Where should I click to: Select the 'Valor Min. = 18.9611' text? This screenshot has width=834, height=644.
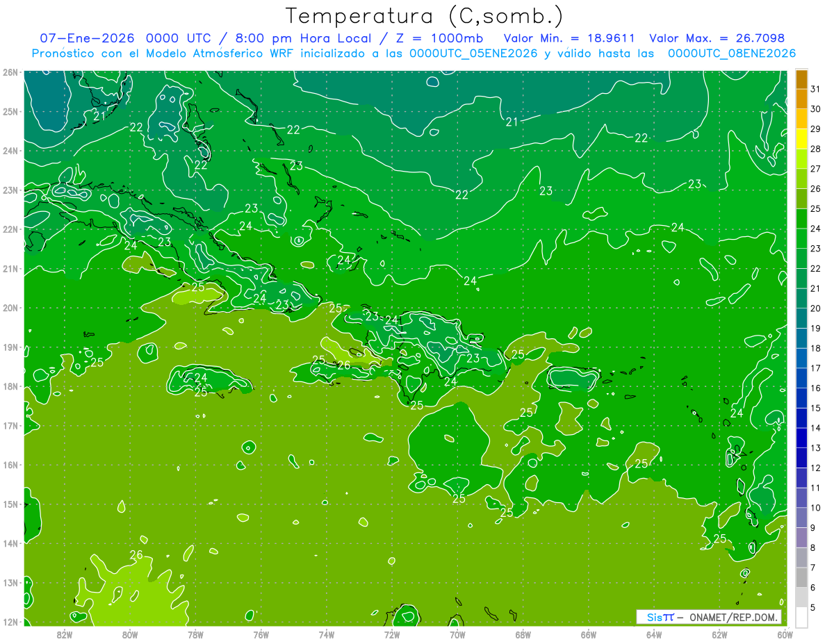[x=569, y=38]
